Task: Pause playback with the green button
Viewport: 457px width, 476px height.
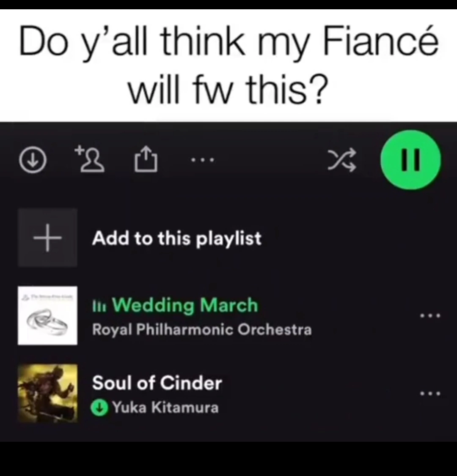Action: (410, 160)
